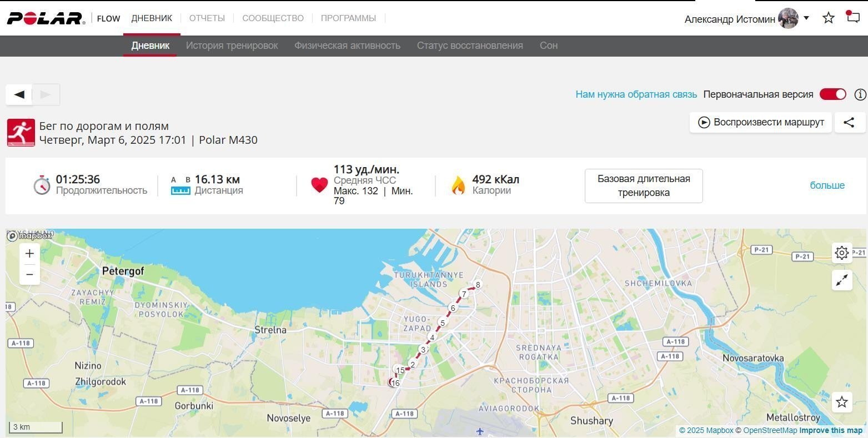
Task: Zoom out on the map
Action: [x=29, y=275]
